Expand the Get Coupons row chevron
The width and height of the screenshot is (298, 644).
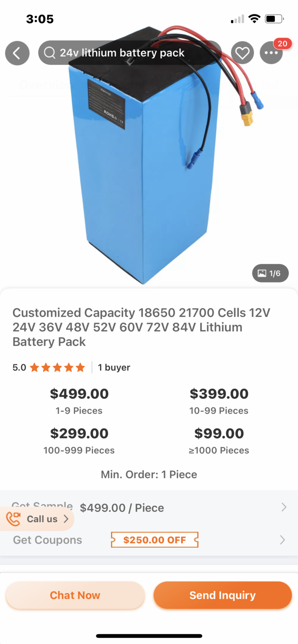pyautogui.click(x=283, y=540)
